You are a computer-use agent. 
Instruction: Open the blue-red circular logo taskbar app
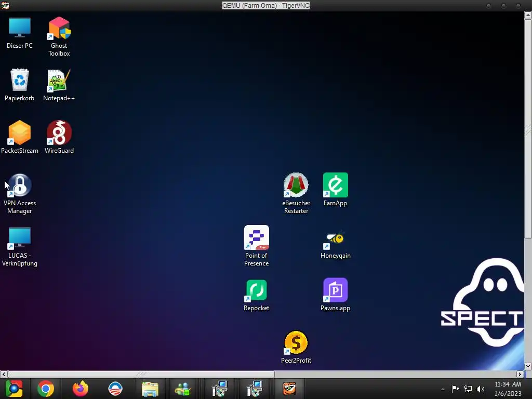pos(115,389)
